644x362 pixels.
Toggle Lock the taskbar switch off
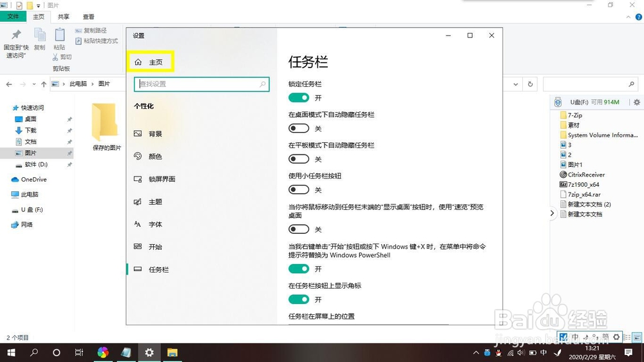click(x=299, y=98)
